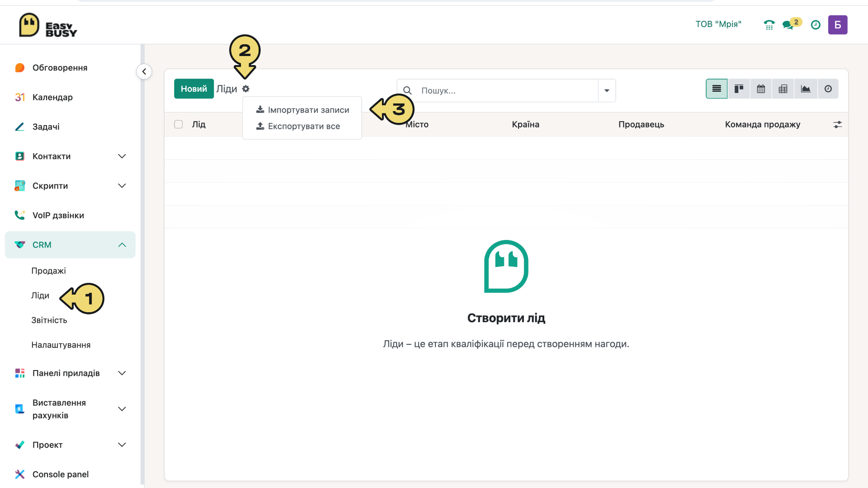Collapse the sidebar with the arrow button
Viewport: 868px width, 488px height.
click(144, 71)
